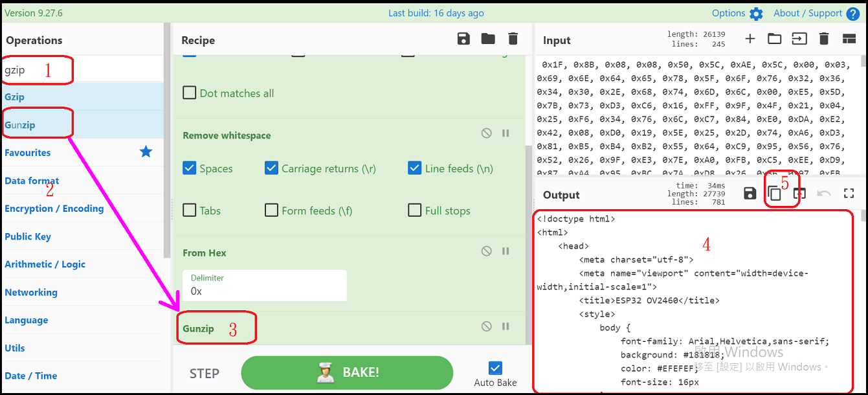The image size is (868, 395).
Task: Set breakpoint on Gunzip recipe operation
Action: 506,326
